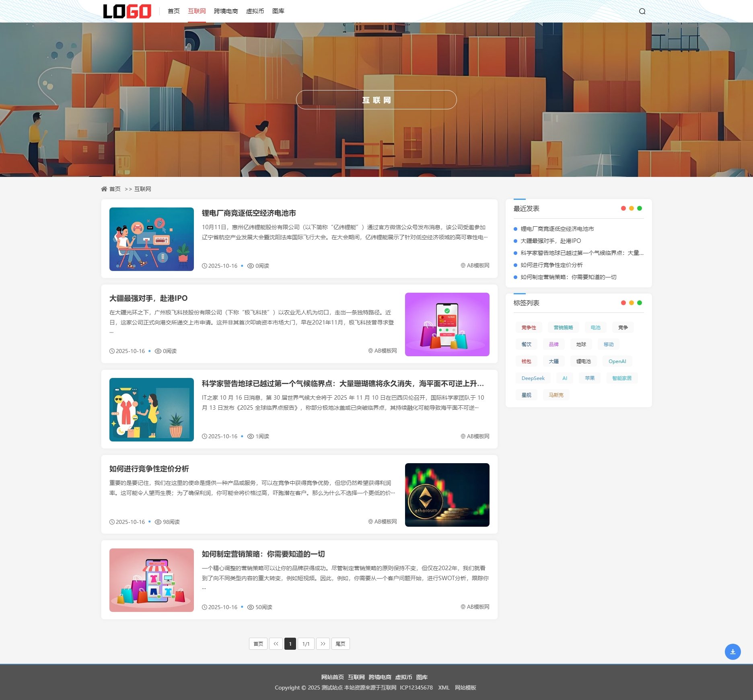753x700 pixels.
Task: Open the 跨境电商 navigation menu item
Action: [x=226, y=11]
